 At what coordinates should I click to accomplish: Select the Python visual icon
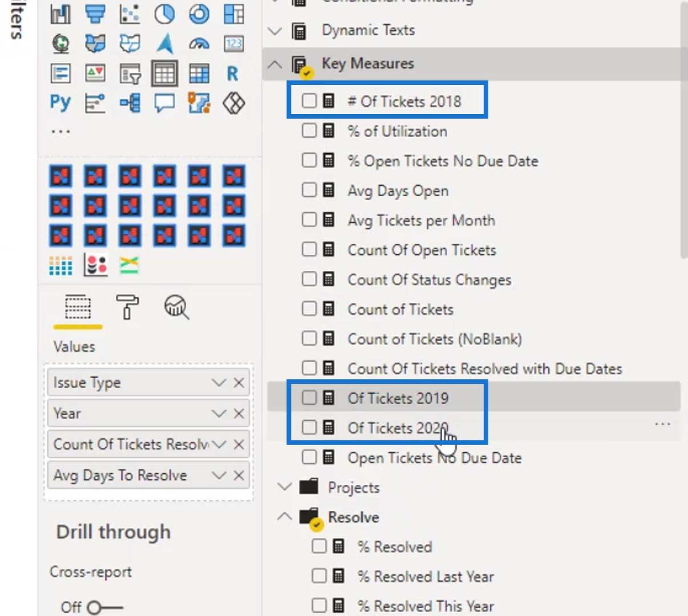[60, 103]
